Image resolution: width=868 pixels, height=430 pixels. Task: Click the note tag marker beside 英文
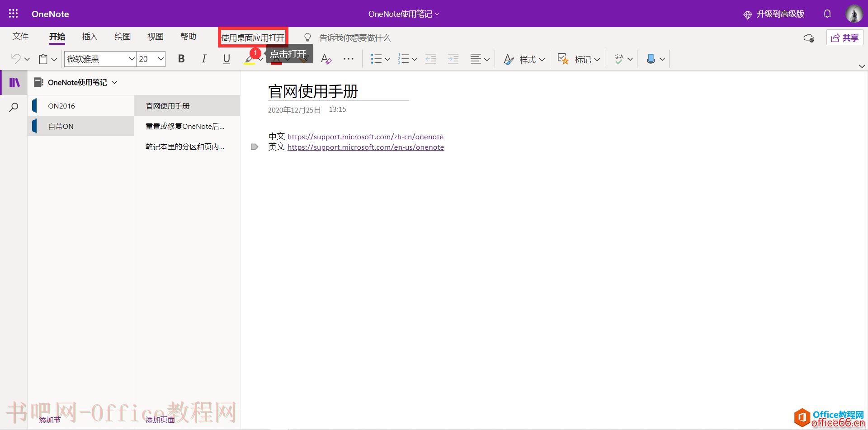[x=255, y=147]
